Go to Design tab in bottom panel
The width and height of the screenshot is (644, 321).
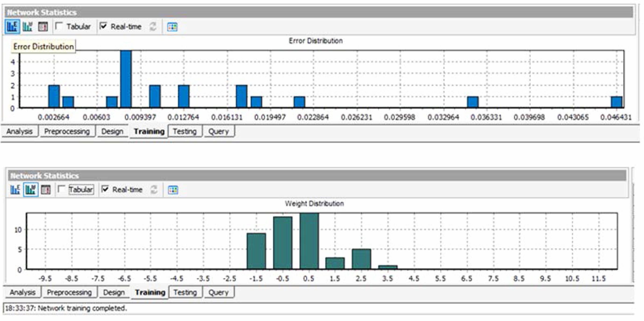pyautogui.click(x=114, y=292)
